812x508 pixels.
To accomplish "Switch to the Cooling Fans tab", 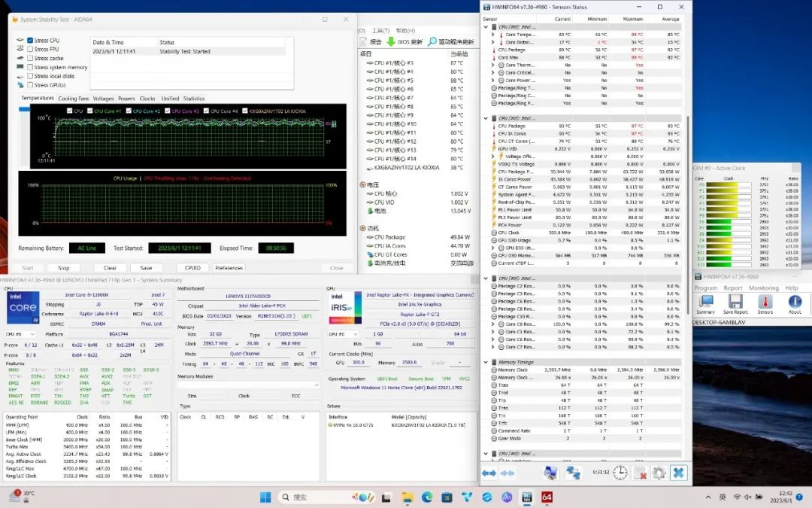I will pyautogui.click(x=73, y=99).
